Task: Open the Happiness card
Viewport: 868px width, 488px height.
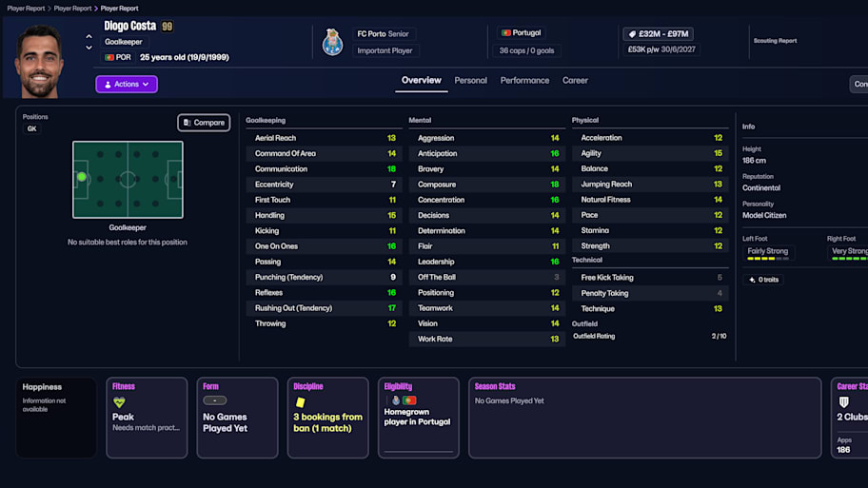Action: pyautogui.click(x=56, y=418)
